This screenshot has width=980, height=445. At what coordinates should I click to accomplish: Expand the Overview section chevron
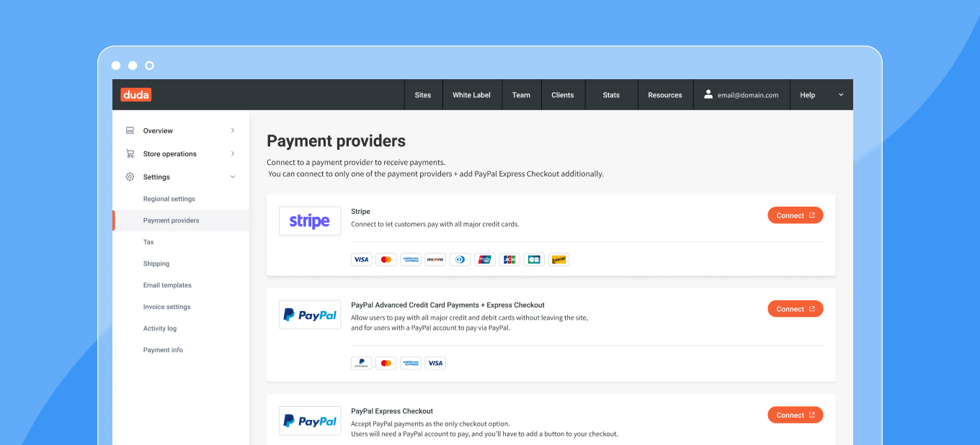pyautogui.click(x=233, y=130)
